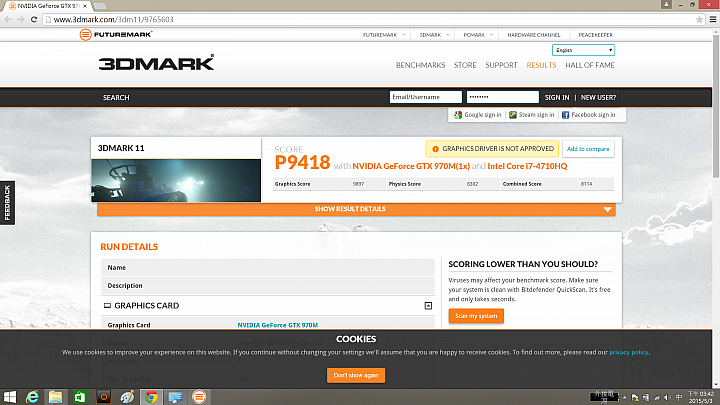Go to Results menu
Viewport: 720px width, 405px height.
(541, 65)
